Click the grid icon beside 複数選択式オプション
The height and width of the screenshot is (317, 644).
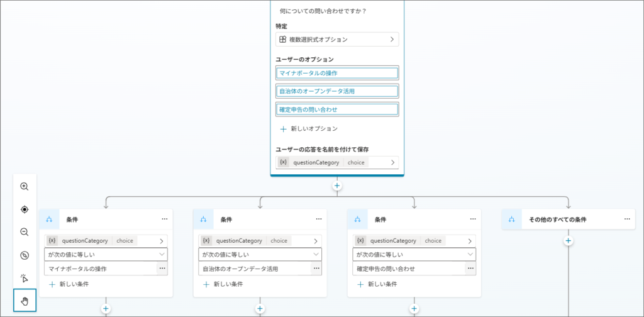point(283,40)
